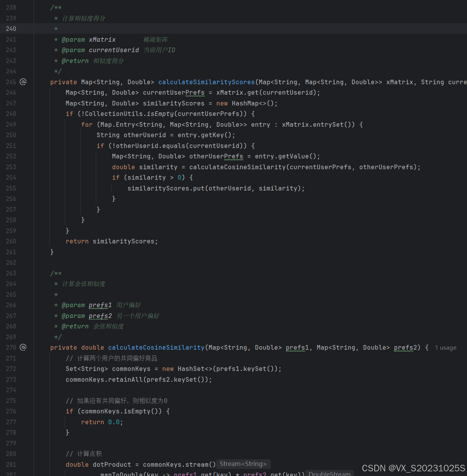Image resolution: width=467 pixels, height=476 pixels.
Task: Click 'similarityScores.put(otherUserid, similarity);' line
Action: 216,188
